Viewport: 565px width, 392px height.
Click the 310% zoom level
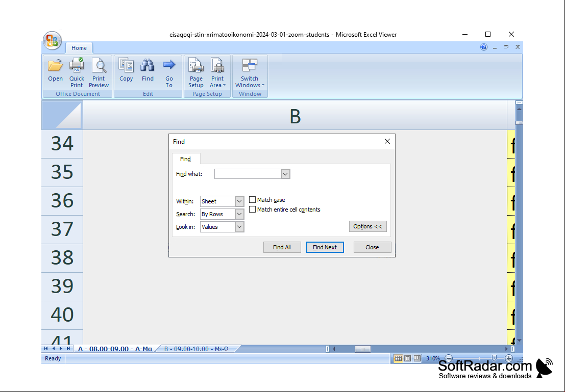tap(433, 358)
